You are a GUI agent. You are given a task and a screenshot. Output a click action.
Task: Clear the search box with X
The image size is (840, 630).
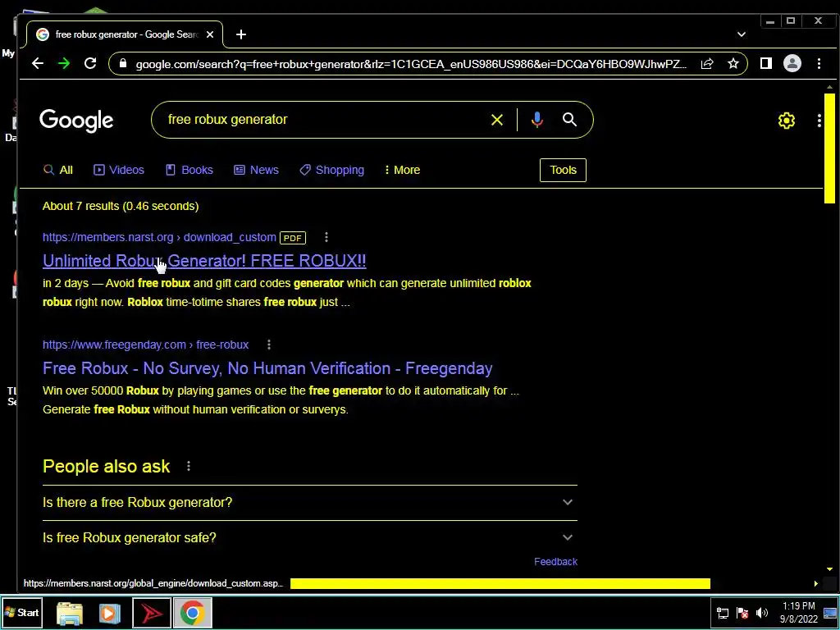(x=497, y=120)
